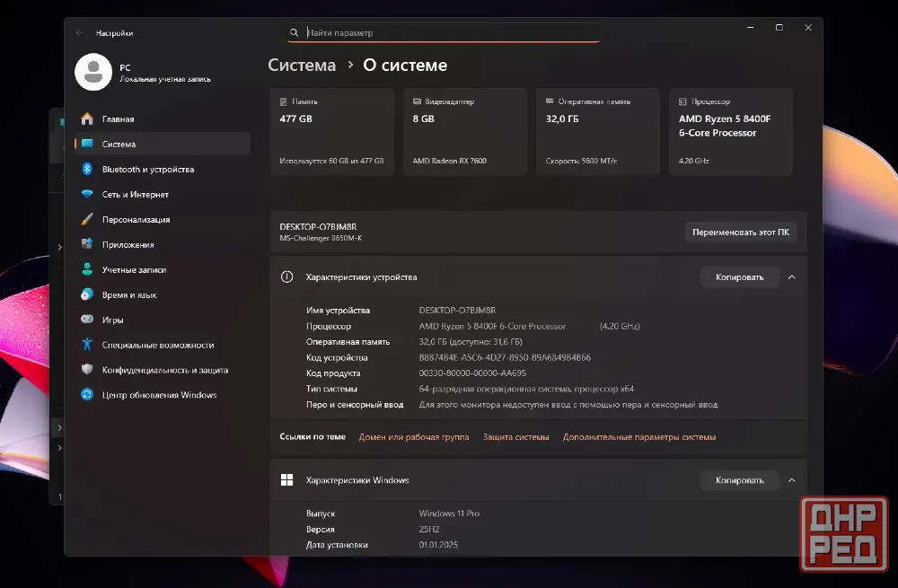The image size is (898, 588).
Task: Open the Видеоадаптер 8 GB card
Action: [x=465, y=131]
